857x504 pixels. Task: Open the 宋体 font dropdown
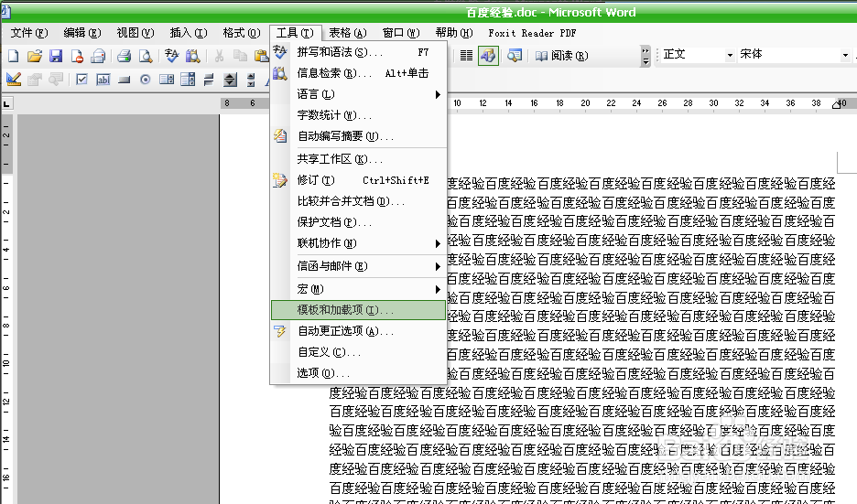click(845, 55)
